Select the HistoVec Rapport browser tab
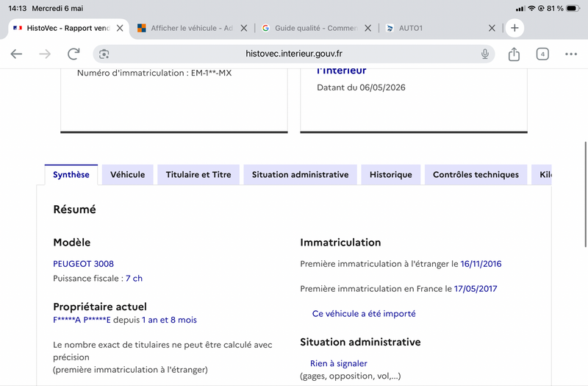588x386 pixels. pos(68,28)
